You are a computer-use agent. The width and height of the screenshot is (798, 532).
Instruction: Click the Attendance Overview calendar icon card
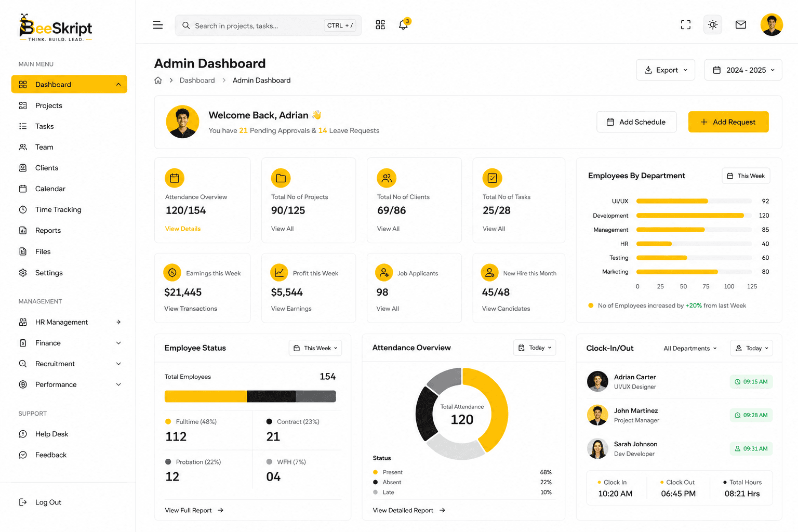(175, 178)
